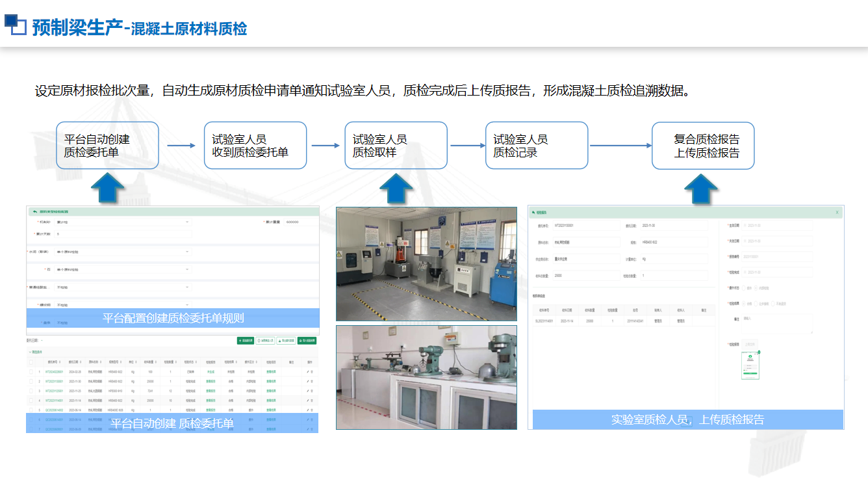Click the pencil edit icon for WT20231125001

point(308,391)
